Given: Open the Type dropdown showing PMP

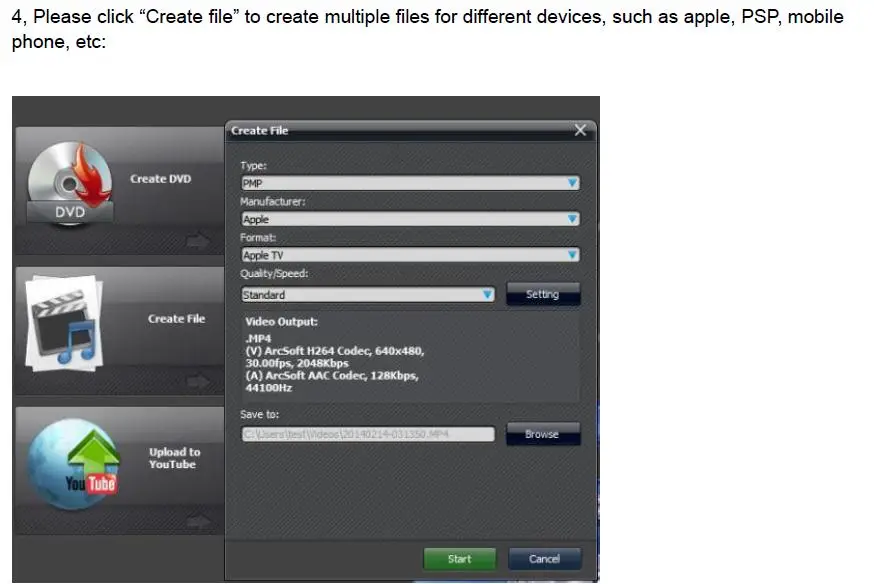Looking at the screenshot, I should 410,183.
